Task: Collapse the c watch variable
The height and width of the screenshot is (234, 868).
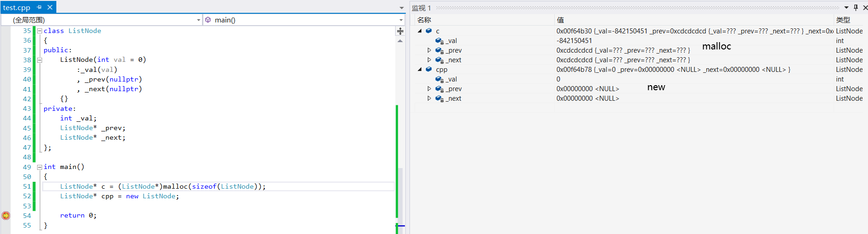Action: click(x=420, y=31)
